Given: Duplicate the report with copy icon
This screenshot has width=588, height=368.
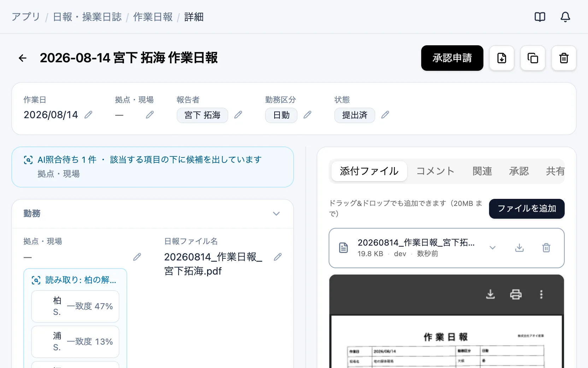Looking at the screenshot, I should [x=533, y=58].
